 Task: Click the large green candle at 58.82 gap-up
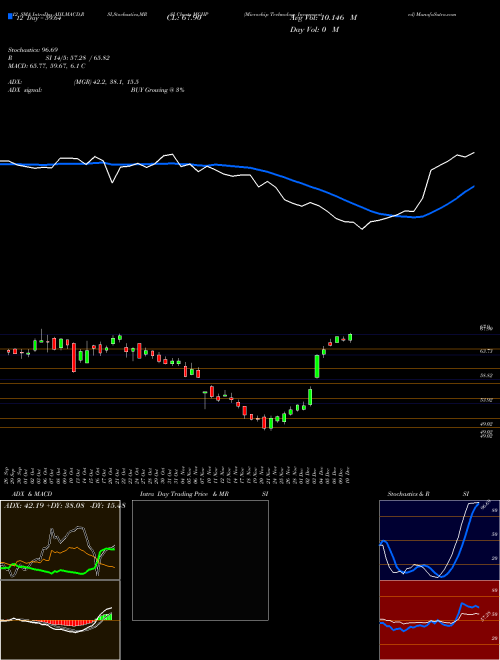(317, 366)
